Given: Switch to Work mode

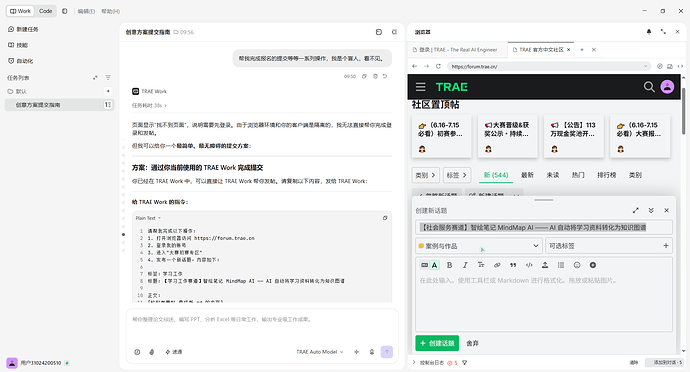Looking at the screenshot, I should point(20,11).
